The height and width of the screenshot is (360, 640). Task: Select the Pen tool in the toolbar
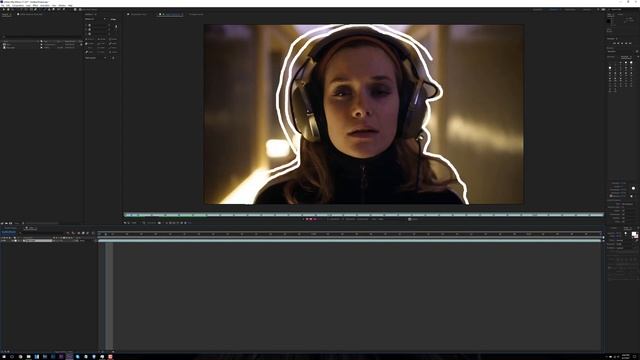pos(36,9)
